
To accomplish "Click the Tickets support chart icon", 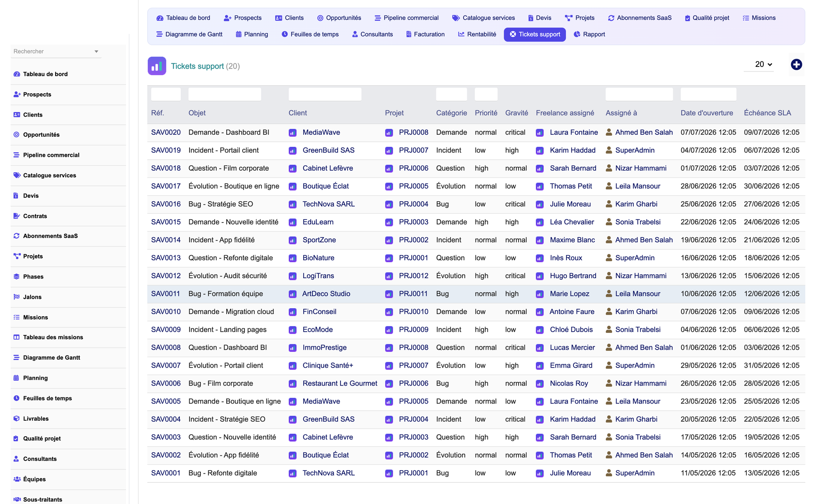I will (157, 66).
